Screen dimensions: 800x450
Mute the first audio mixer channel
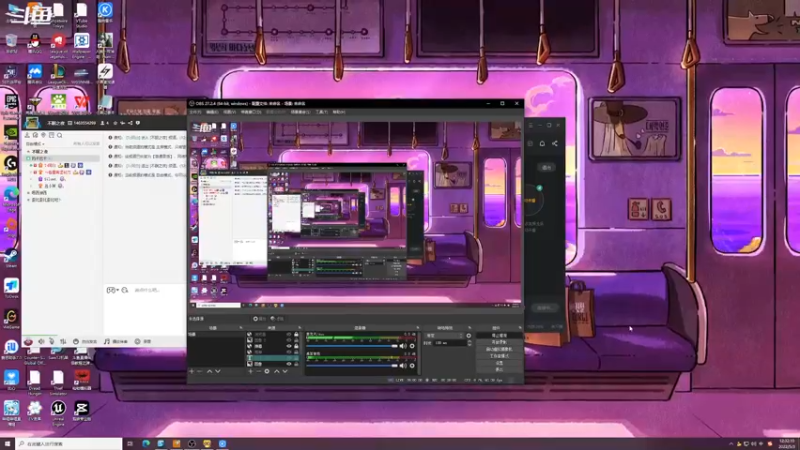pos(403,346)
